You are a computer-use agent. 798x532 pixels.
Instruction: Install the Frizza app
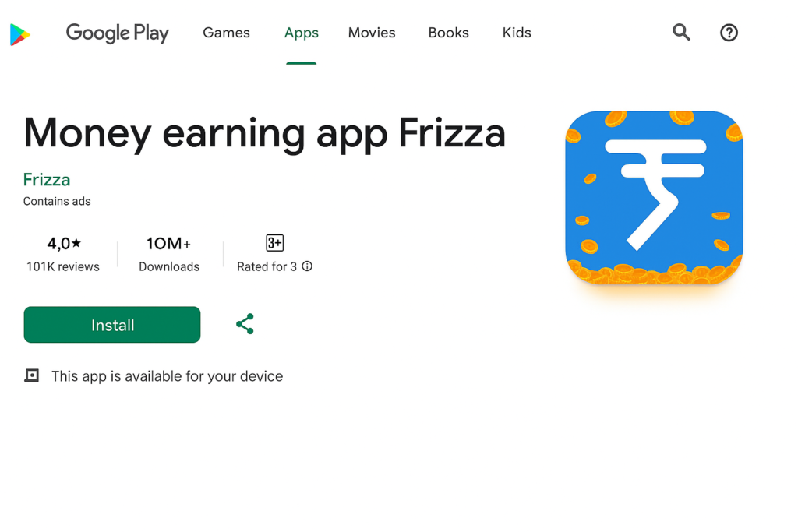tap(112, 325)
